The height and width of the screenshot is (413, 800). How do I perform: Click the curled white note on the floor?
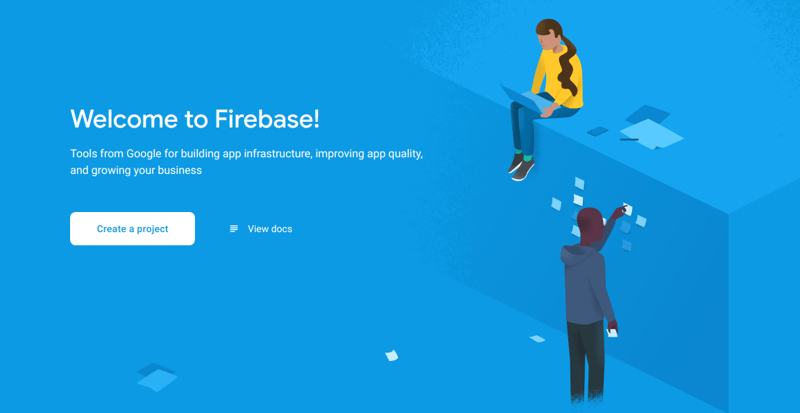point(391,355)
